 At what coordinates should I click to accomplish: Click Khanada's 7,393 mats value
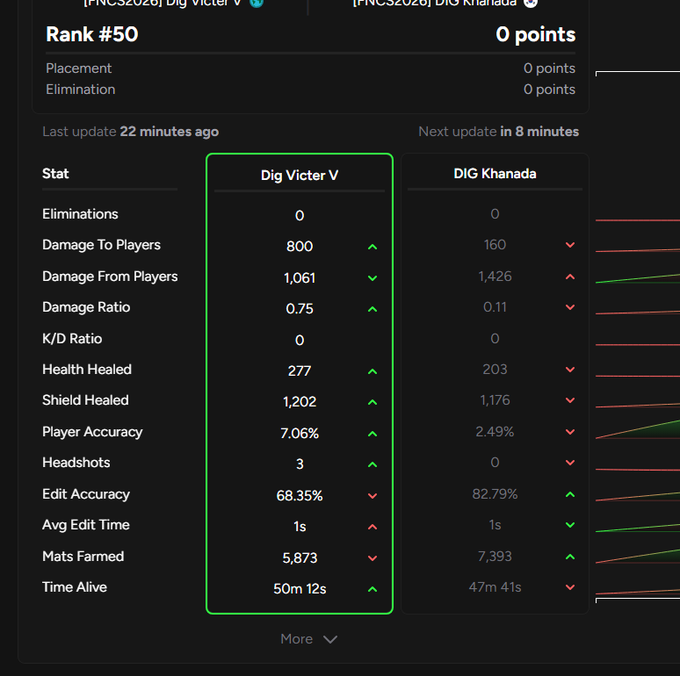(495, 556)
